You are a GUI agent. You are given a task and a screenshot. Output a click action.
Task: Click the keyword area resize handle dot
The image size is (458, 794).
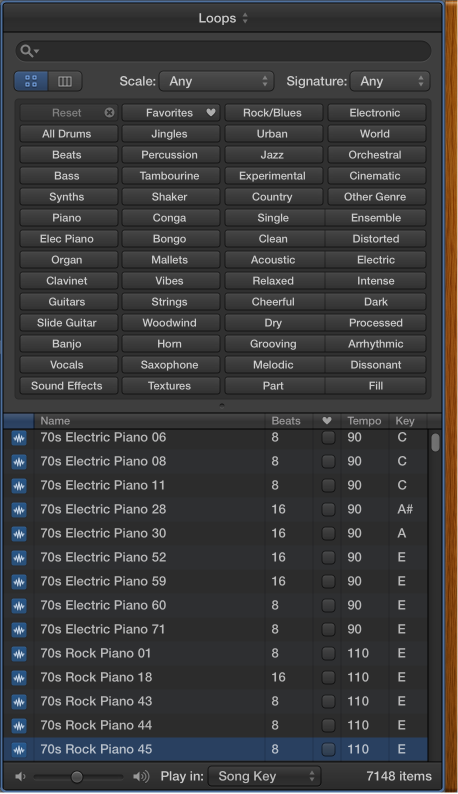pos(222,406)
